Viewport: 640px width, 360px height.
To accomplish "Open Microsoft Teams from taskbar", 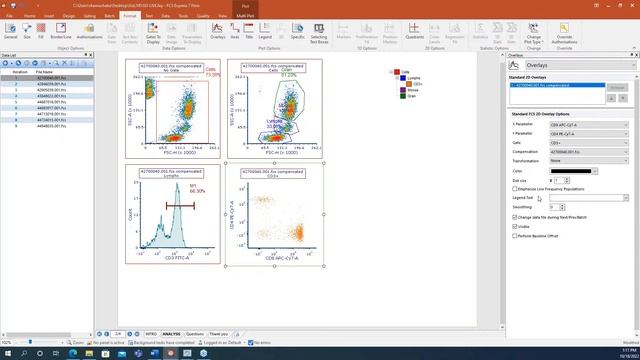I will click(138, 353).
